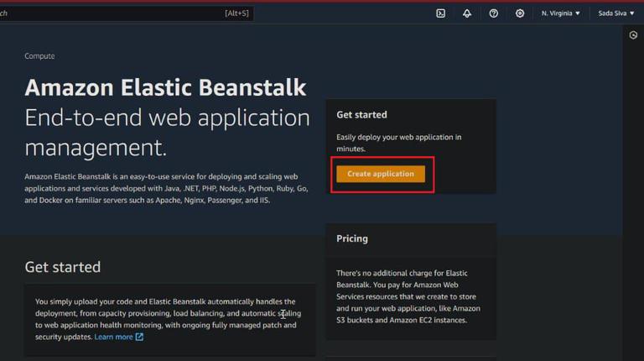Click the 'End-to-end web application management.' tagline

pos(167,133)
